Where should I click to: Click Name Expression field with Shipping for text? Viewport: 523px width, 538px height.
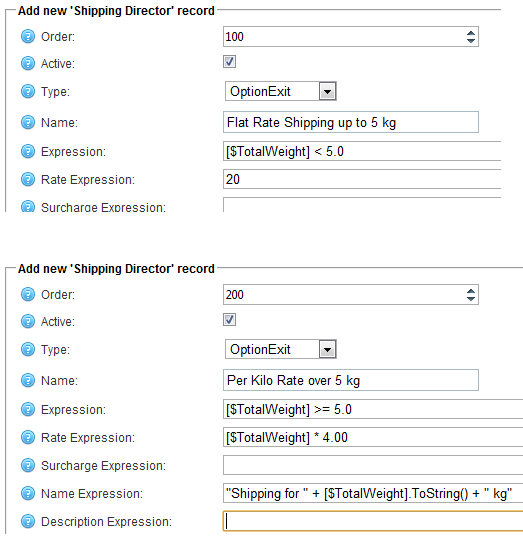tap(373, 493)
